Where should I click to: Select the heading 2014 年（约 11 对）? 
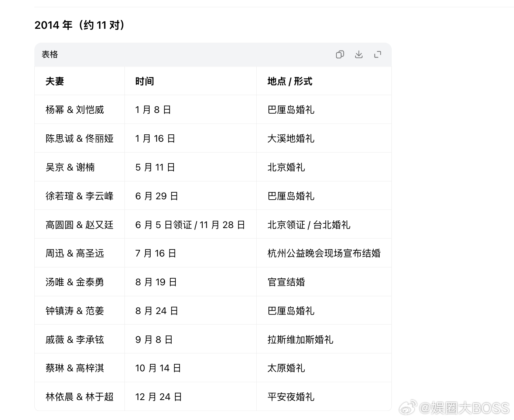coord(80,25)
